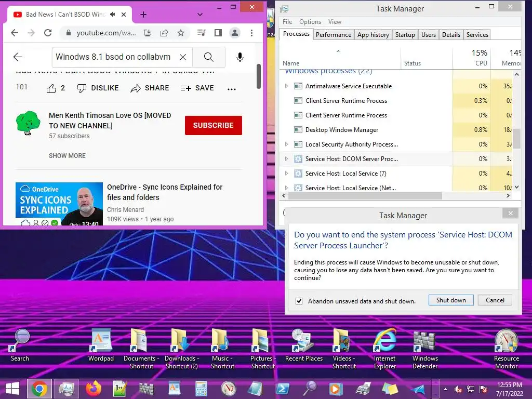Open Chrome profile avatar icon
532x399 pixels.
[x=234, y=33]
